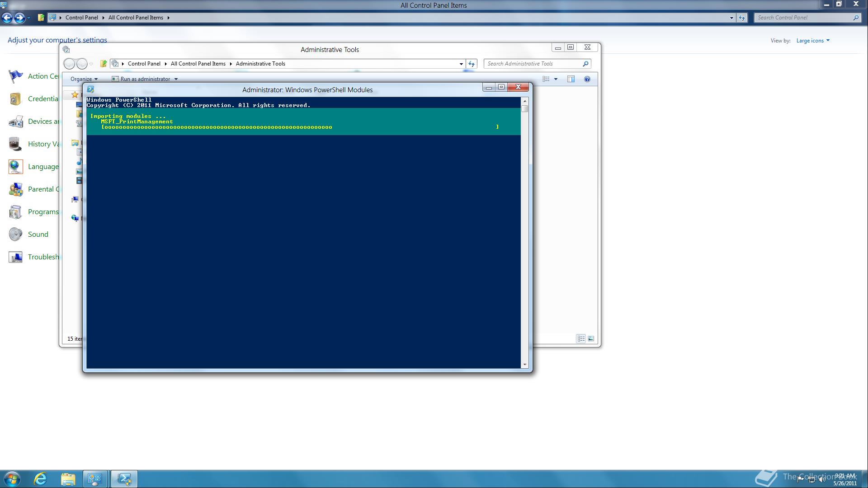Open the Parental Controls icon

[15, 189]
